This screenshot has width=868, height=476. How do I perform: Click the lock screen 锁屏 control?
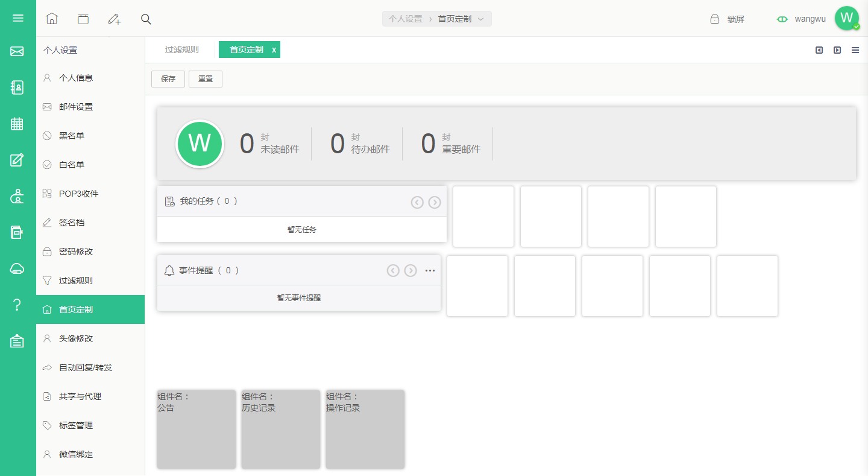pos(728,19)
